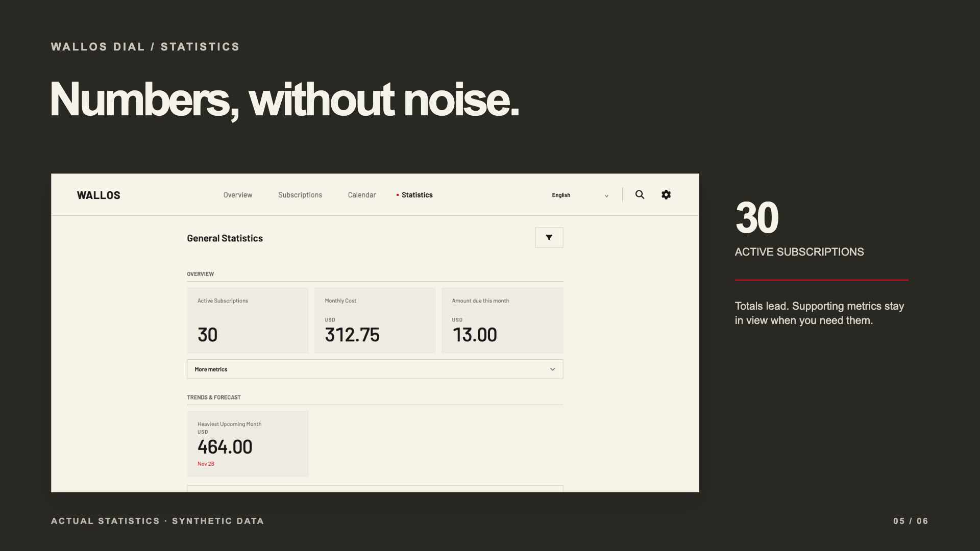Click the slide title Numbers, without noise.

pos(284,100)
